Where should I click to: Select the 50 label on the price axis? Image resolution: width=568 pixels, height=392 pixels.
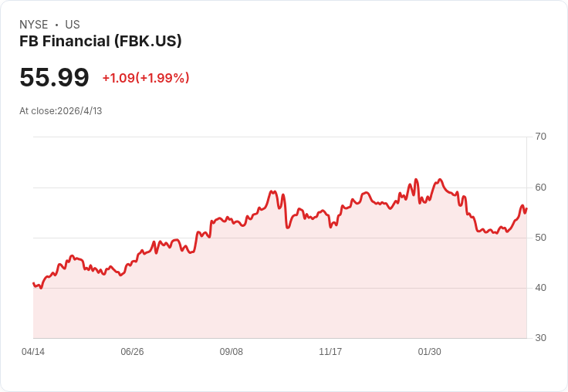pos(541,238)
